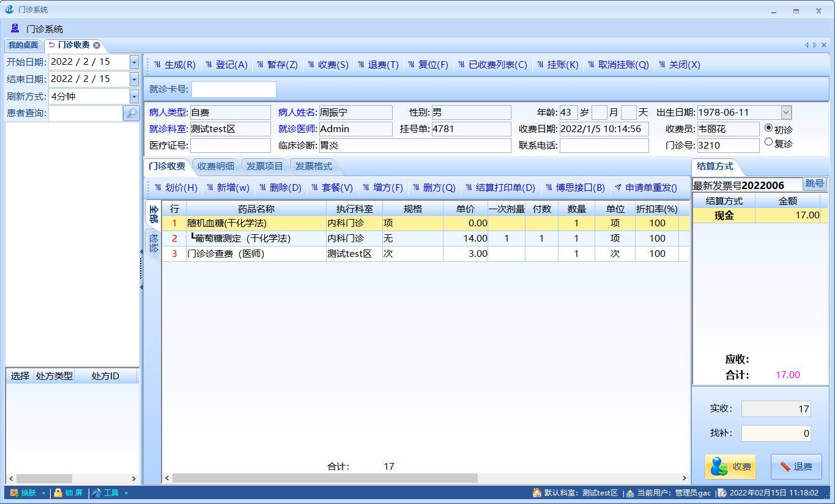
Task: Click the 临床诊断 field showing 胃炎
Action: pos(414,146)
